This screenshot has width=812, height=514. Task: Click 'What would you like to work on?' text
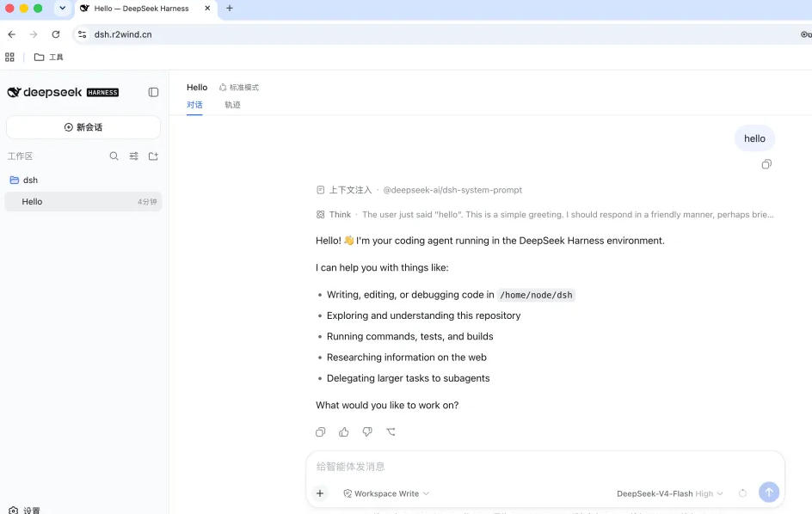click(x=387, y=406)
